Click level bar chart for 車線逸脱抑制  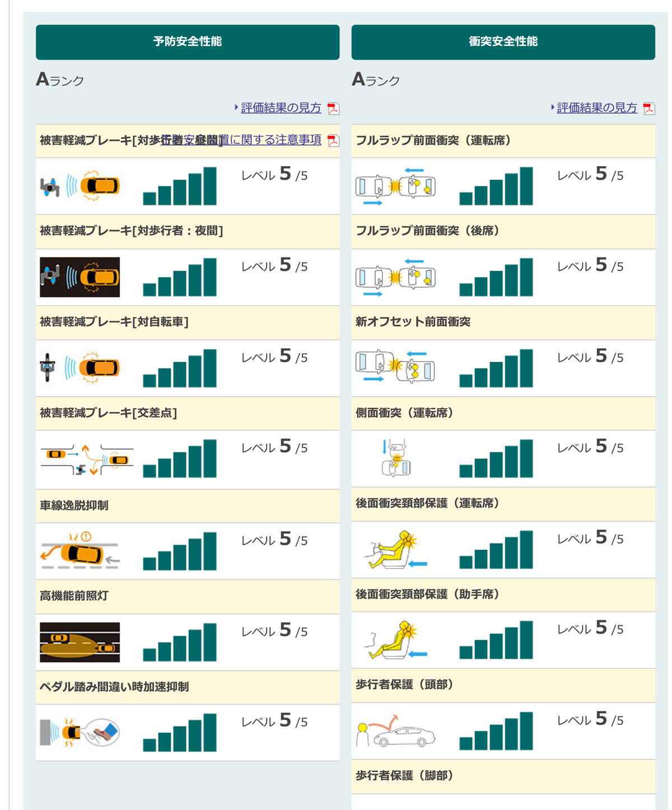pos(180,551)
